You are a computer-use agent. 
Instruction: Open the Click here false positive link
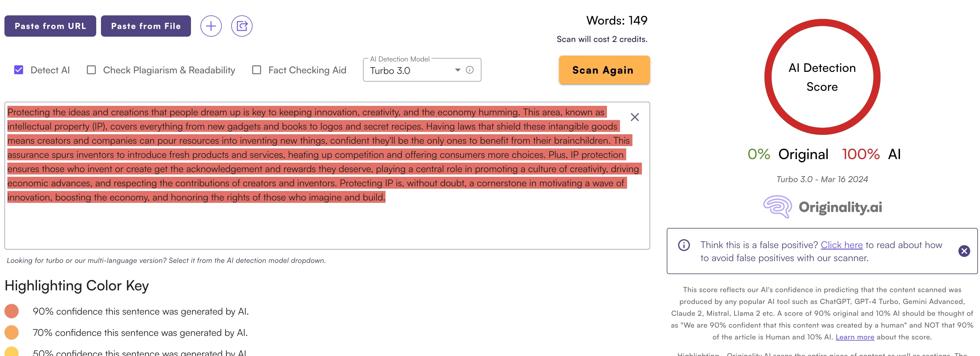(x=841, y=245)
